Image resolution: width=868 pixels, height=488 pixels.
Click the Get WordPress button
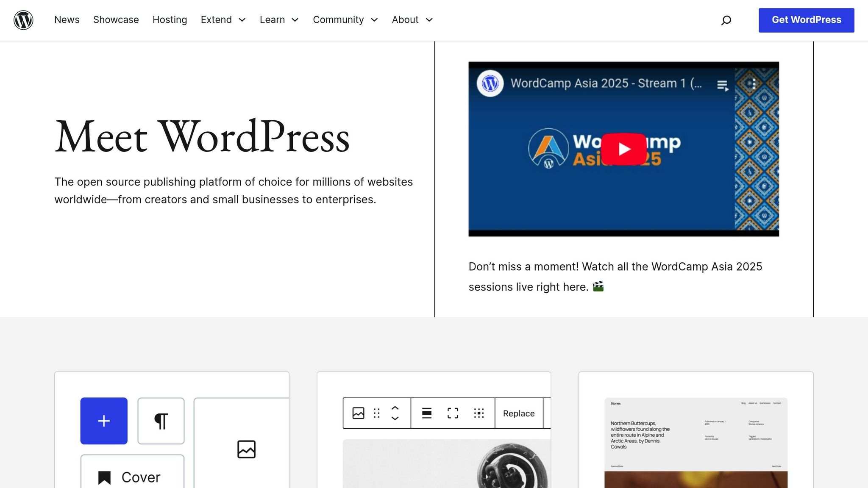(x=806, y=20)
